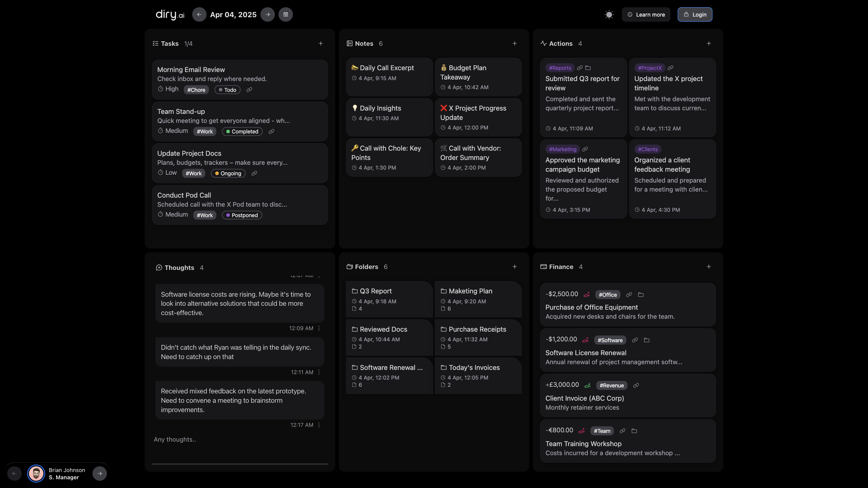
Task: Add a new finance entry plus icon
Action: [x=709, y=267]
